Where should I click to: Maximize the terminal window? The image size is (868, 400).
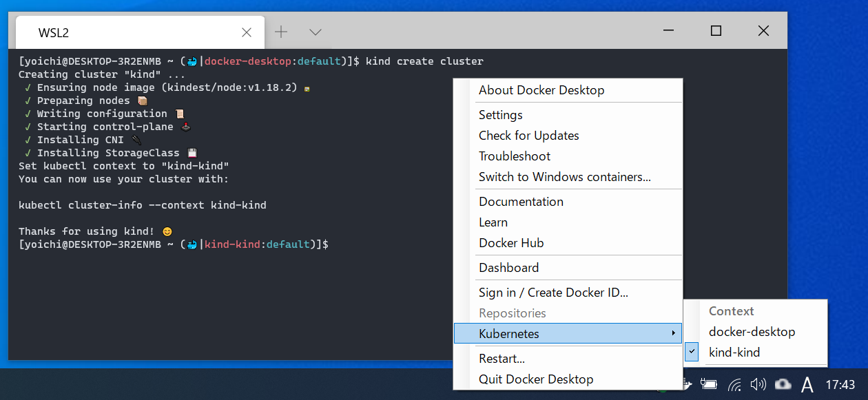click(x=716, y=31)
